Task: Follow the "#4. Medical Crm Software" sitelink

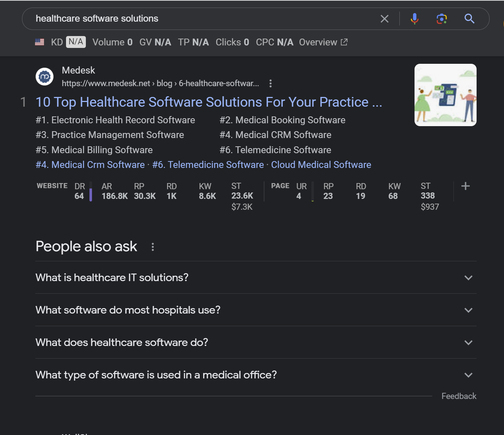Action: coord(90,165)
